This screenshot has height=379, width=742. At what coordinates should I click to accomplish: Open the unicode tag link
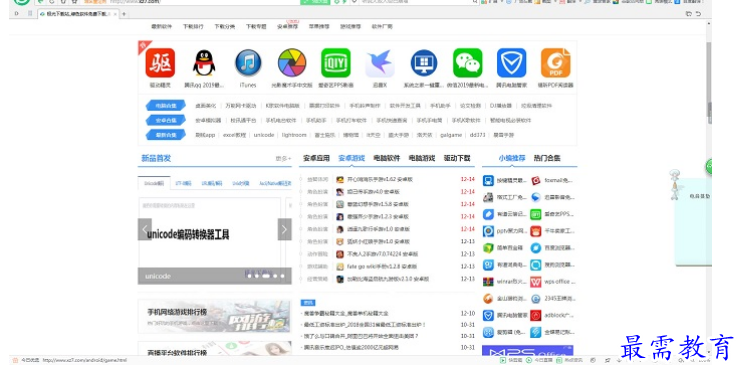click(264, 135)
